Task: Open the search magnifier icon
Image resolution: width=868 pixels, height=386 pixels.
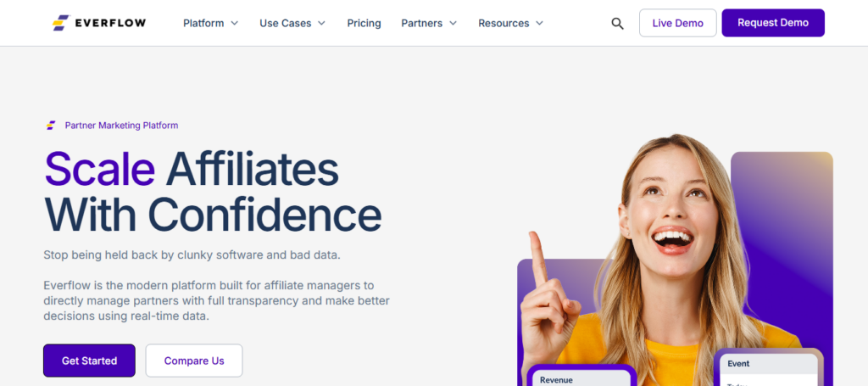Action: click(617, 23)
